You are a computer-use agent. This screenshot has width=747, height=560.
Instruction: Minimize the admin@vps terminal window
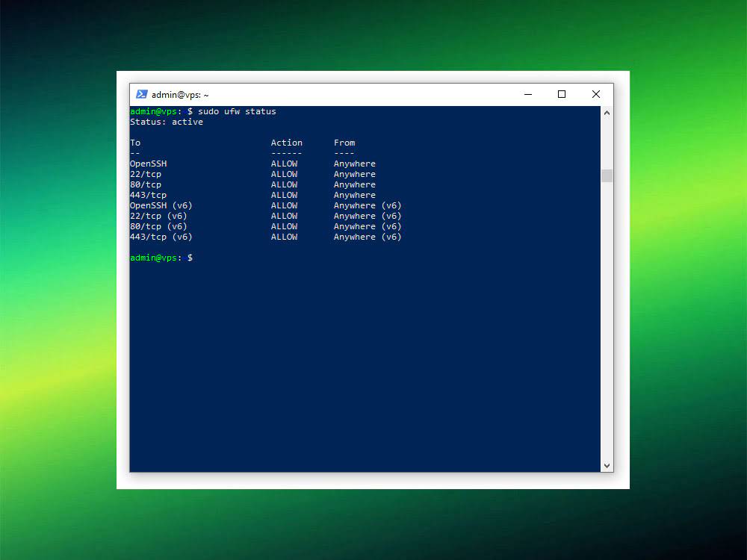tap(528, 95)
